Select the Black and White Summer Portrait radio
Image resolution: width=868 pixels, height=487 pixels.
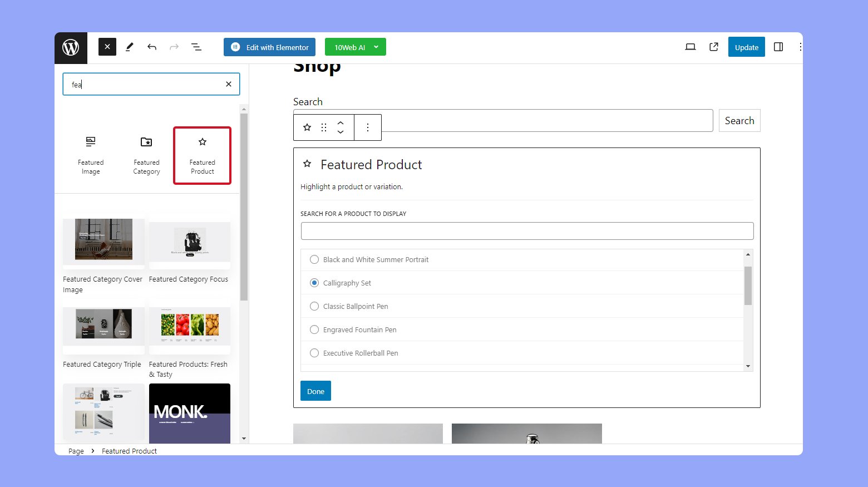[x=314, y=260]
